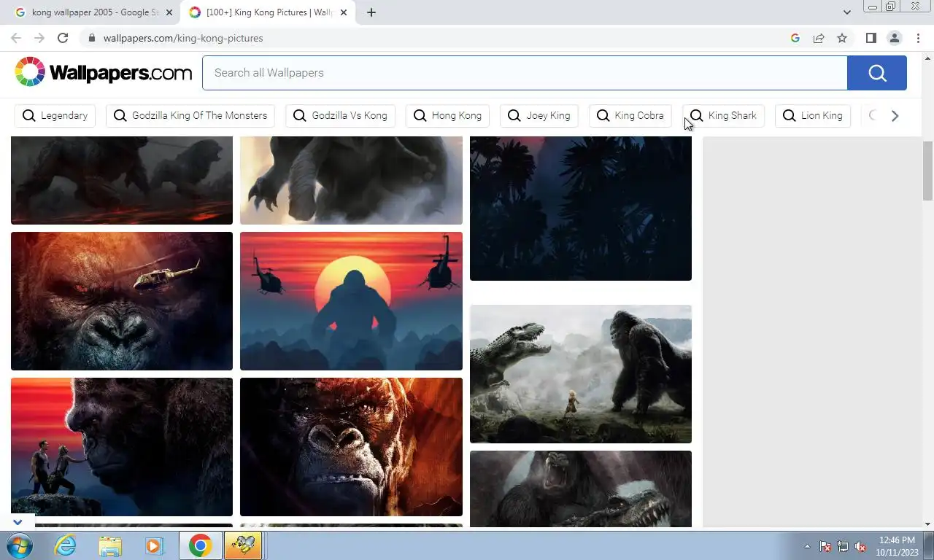Click the page vertical scrollbar thumb
The image size is (934, 560).
coord(927,171)
